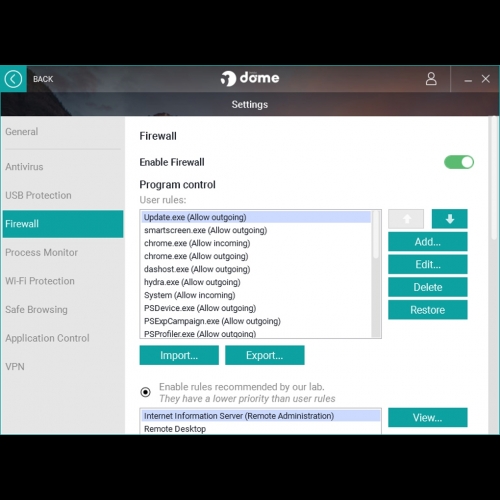
Task: Click the Restore button
Action: [428, 310]
